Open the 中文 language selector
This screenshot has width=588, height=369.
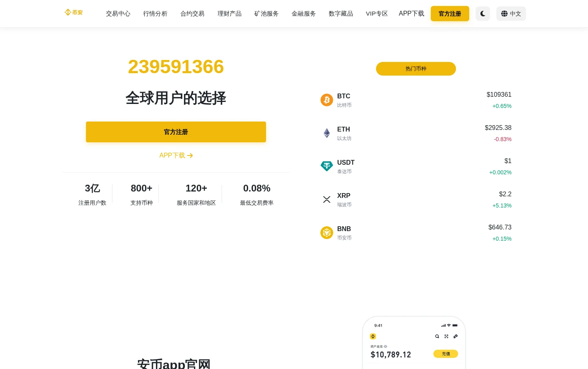click(x=511, y=14)
